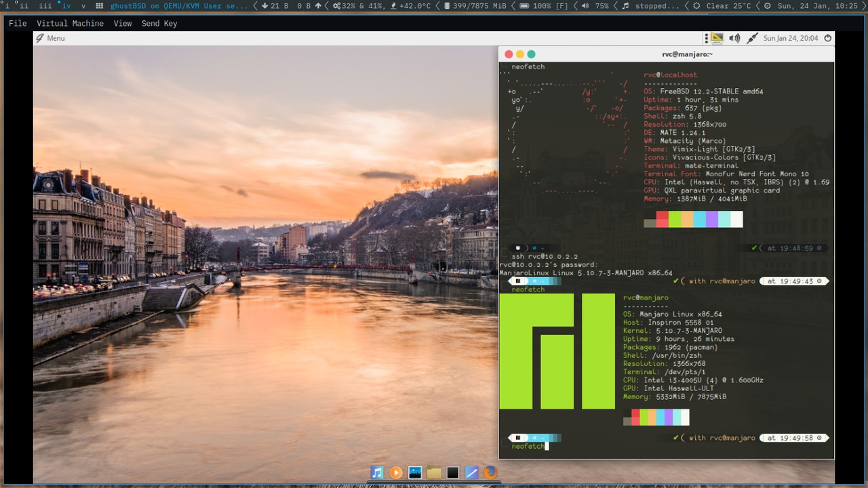Viewport: 868px width, 488px height.
Task: Click the host volume 75% indicator
Action: 595,5
